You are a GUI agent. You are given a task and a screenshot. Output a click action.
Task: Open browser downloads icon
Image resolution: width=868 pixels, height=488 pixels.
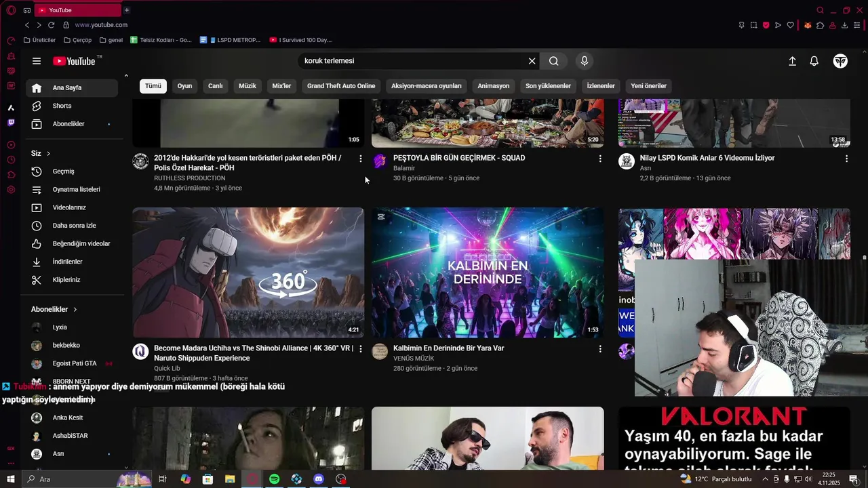[844, 25]
